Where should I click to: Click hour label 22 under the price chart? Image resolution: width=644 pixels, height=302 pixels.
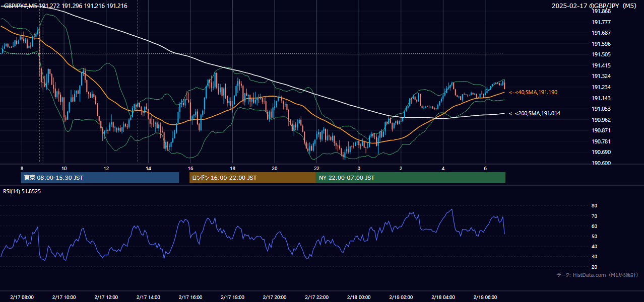317,168
